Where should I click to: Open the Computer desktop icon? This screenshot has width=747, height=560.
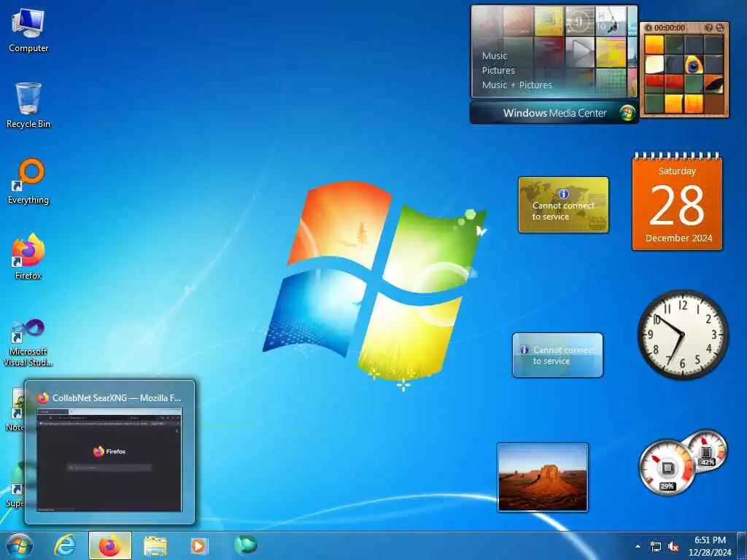pyautogui.click(x=28, y=30)
